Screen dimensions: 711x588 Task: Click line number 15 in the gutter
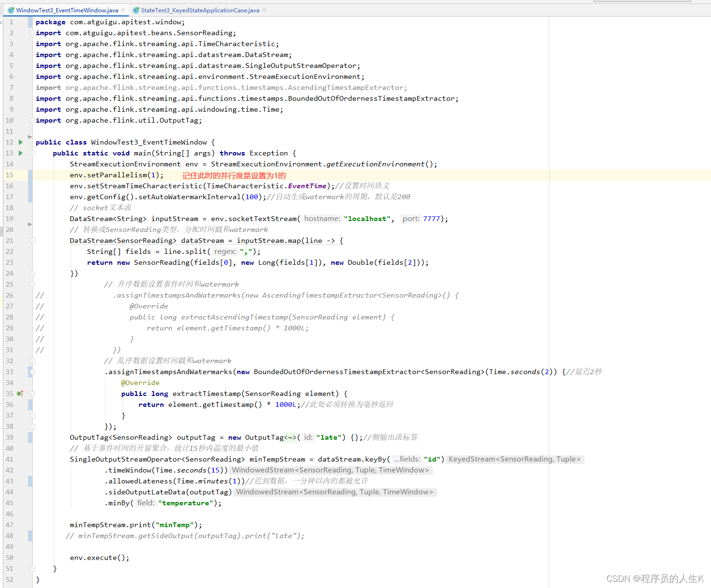pyautogui.click(x=10, y=175)
